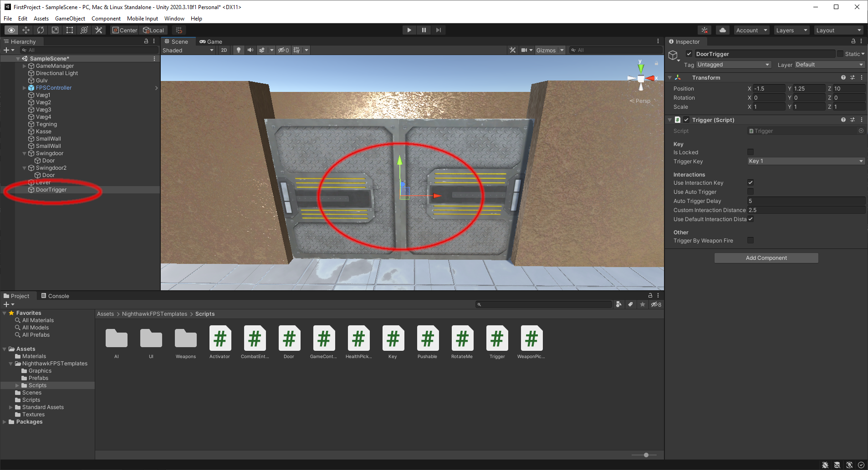868x470 pixels.
Task: Disable Use Interaction Key checkbox
Action: (x=751, y=182)
